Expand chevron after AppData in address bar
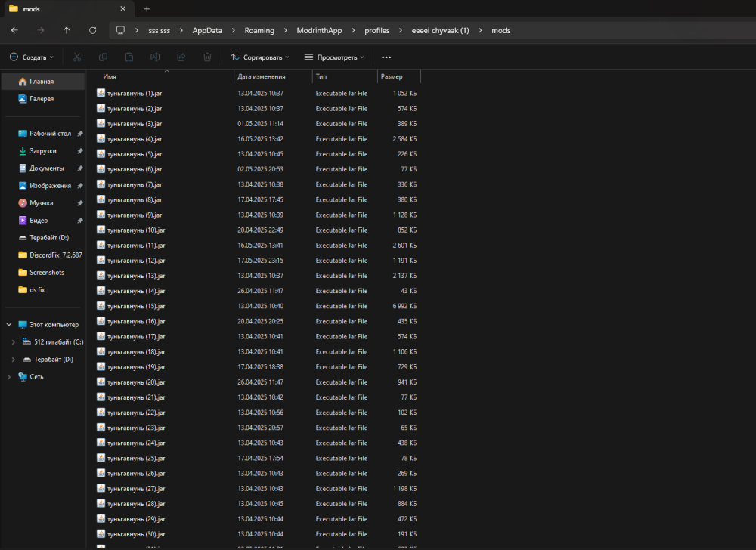This screenshot has height=550, width=756. point(234,30)
